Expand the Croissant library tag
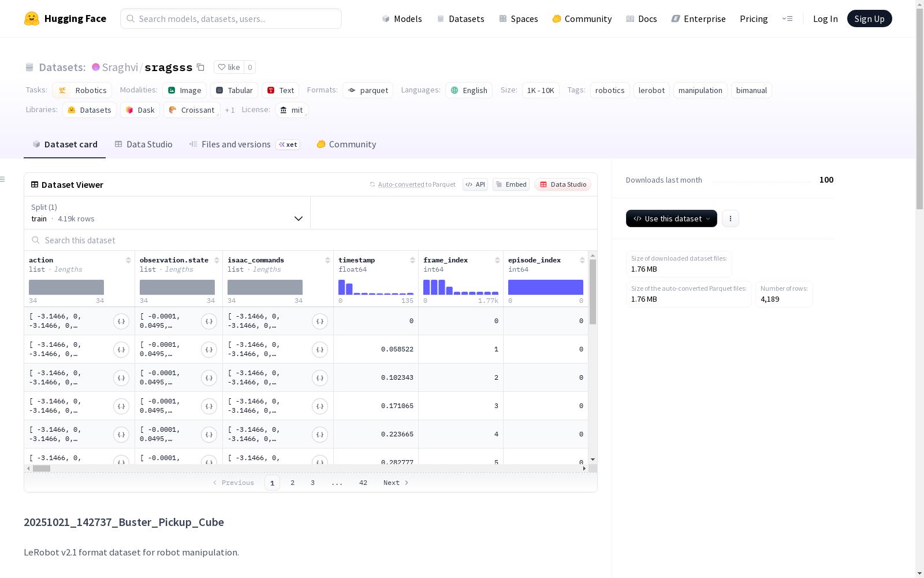This screenshot has height=578, width=924. point(192,110)
